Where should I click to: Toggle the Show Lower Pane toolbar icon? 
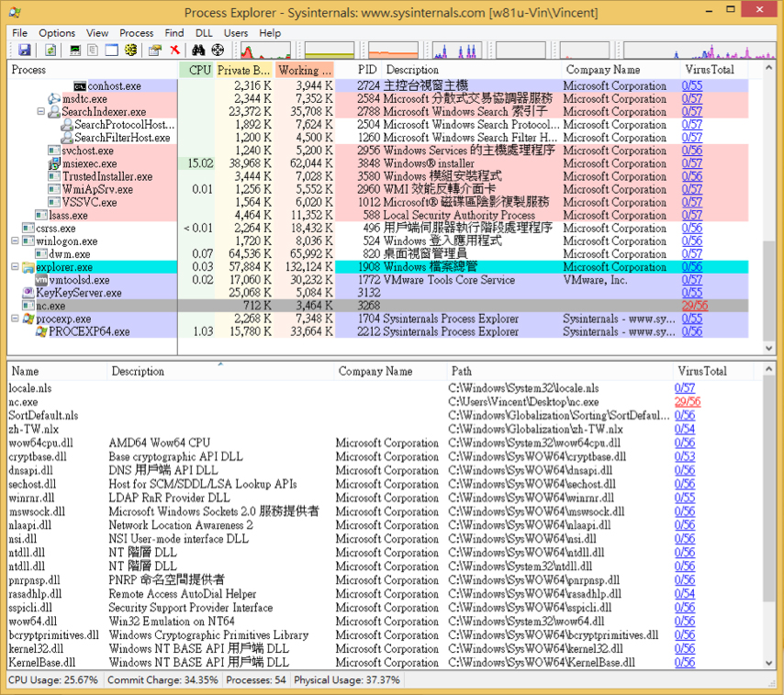(111, 50)
